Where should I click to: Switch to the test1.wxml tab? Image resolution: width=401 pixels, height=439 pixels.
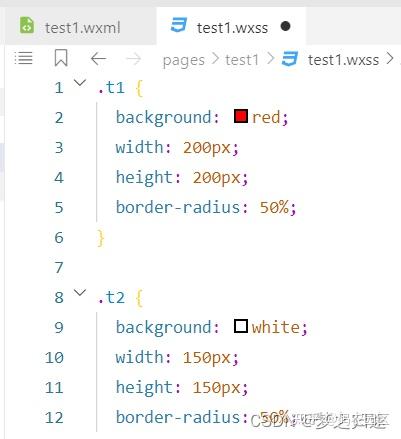pyautogui.click(x=80, y=26)
